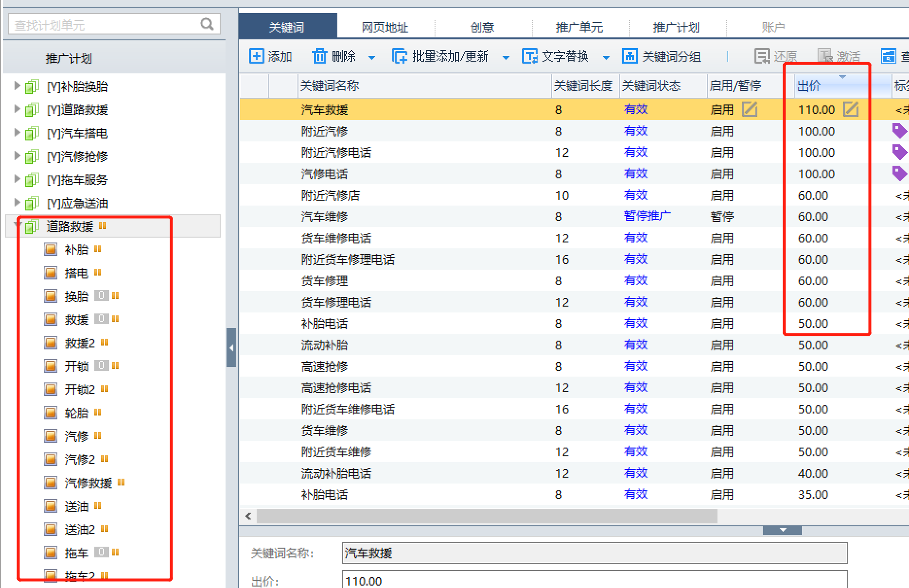The image size is (909, 588).
Task: Collapse the bottom detail panel arrow
Action: 783,530
